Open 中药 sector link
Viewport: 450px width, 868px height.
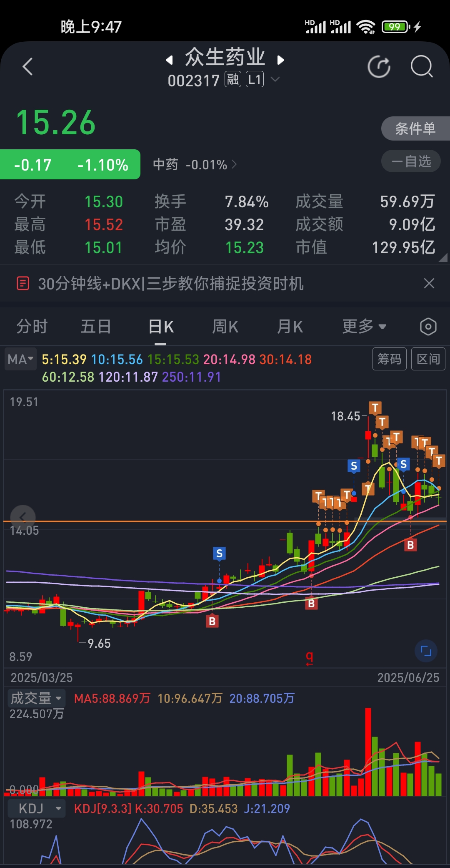coord(195,165)
